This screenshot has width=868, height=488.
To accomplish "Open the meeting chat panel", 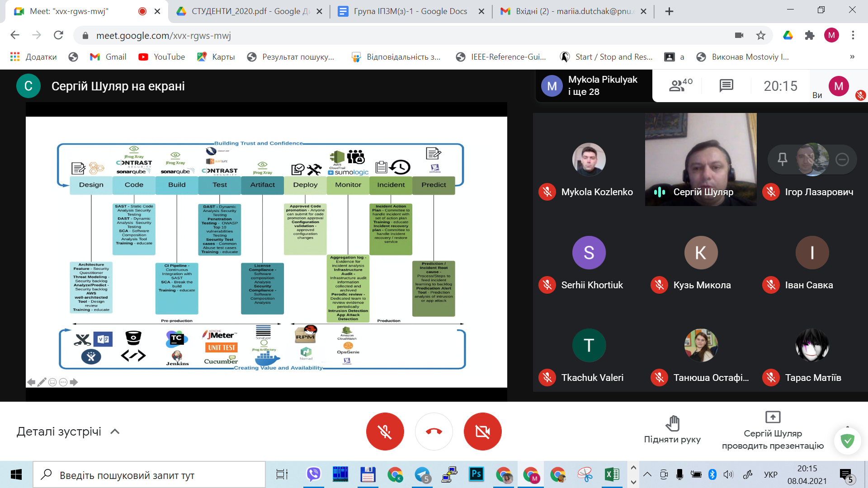I will (726, 85).
